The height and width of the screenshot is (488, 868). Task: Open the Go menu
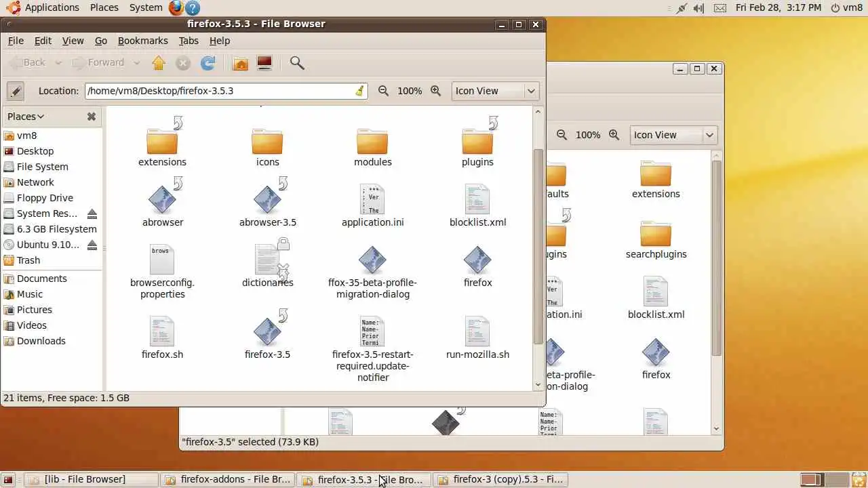[101, 41]
